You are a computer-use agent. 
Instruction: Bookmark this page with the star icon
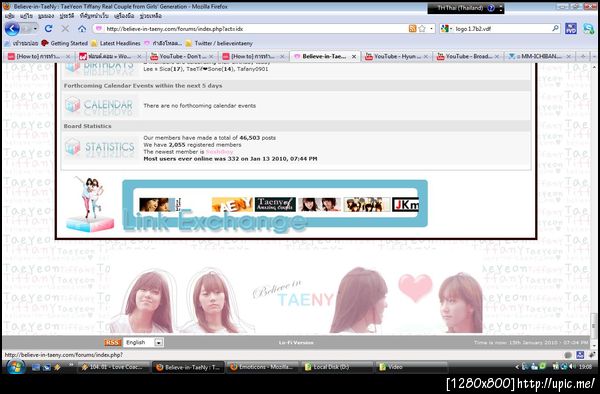click(422, 28)
